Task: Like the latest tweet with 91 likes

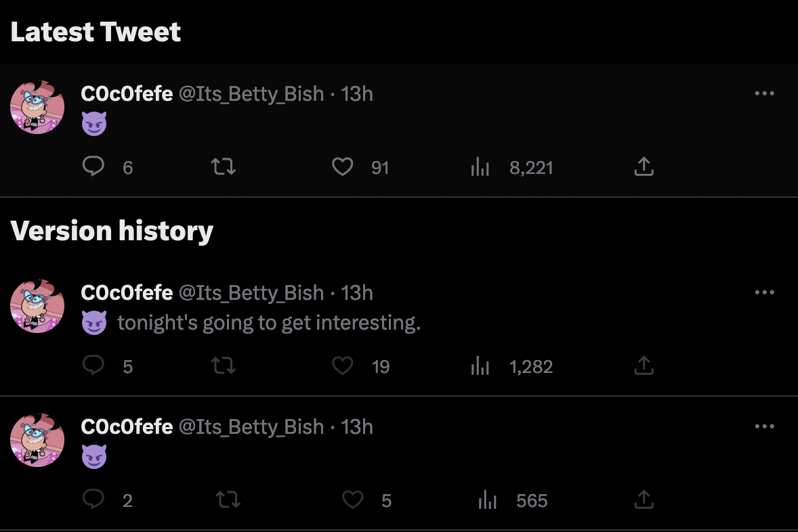Action: (343, 167)
